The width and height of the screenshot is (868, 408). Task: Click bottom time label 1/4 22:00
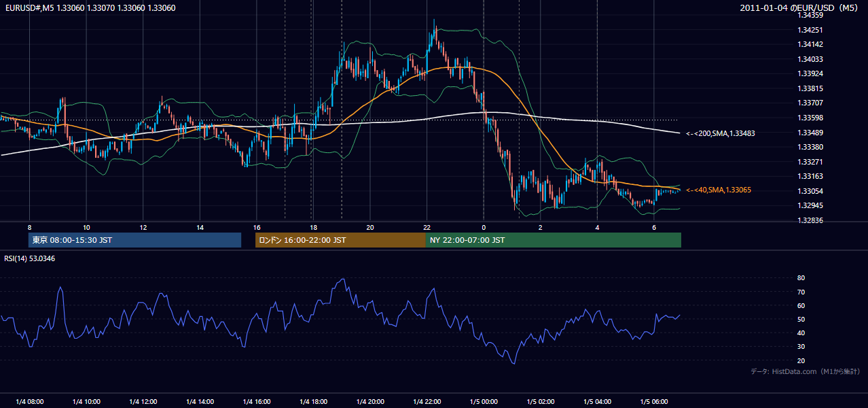(427, 402)
